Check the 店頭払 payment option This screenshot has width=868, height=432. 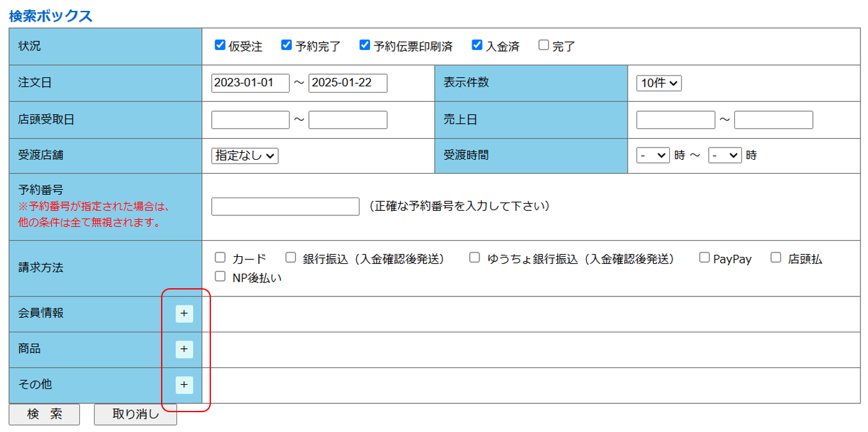[776, 258]
